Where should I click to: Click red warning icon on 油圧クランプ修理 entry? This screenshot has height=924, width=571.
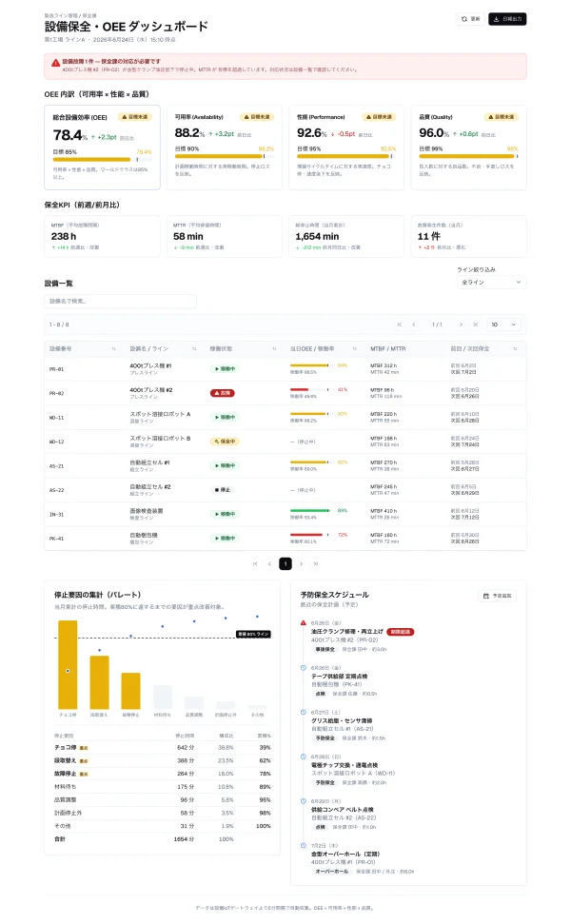pos(304,623)
